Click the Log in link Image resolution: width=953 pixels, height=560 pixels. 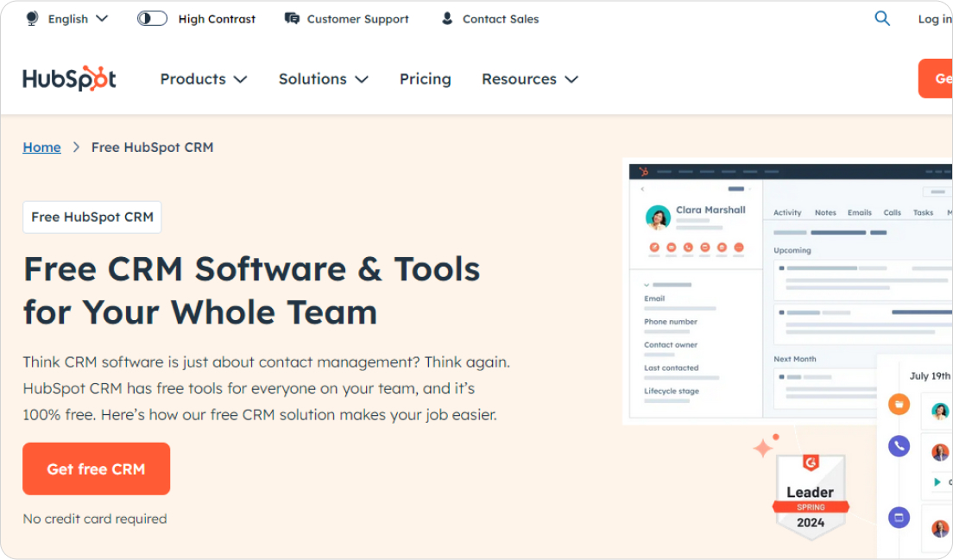[x=935, y=19]
